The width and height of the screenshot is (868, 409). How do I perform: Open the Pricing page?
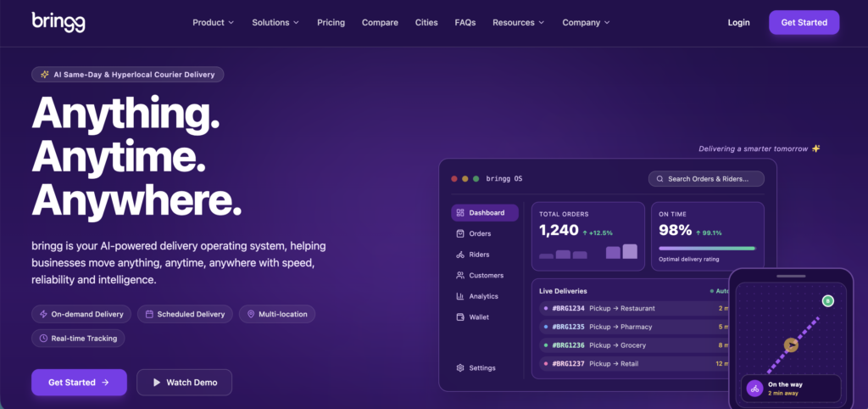(x=331, y=23)
